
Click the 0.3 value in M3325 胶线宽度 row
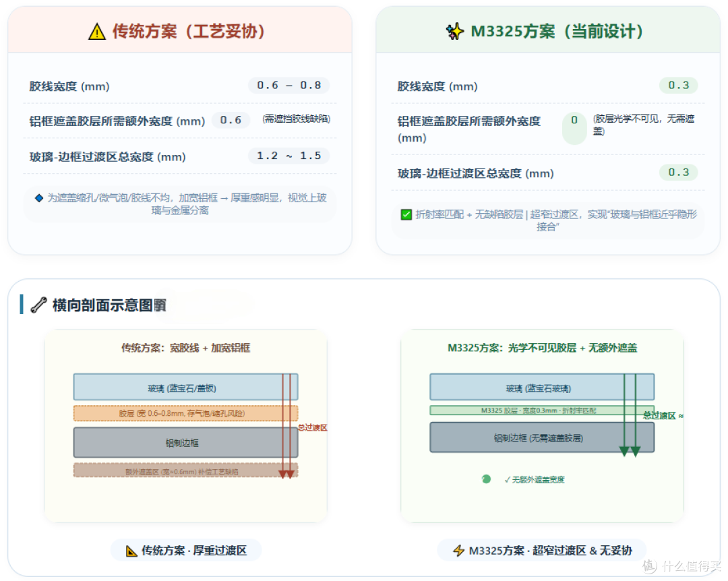point(678,86)
